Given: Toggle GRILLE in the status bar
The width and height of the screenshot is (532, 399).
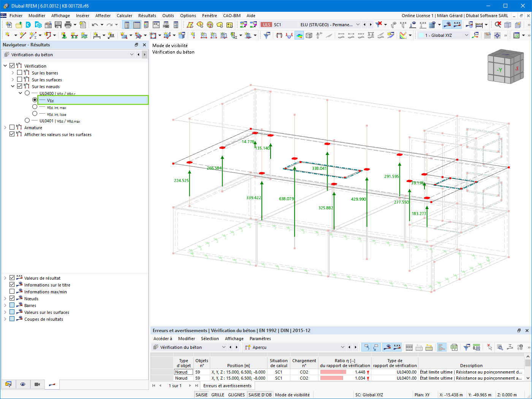Looking at the screenshot, I should click(x=218, y=395).
